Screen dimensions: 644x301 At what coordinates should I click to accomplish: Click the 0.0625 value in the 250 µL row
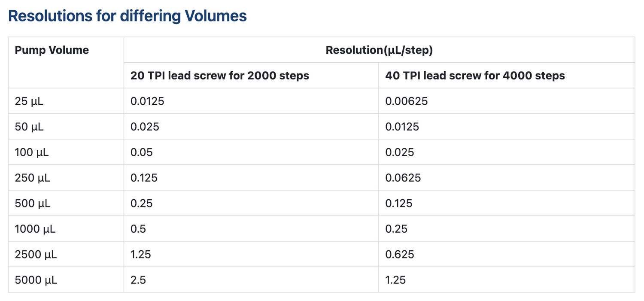pyautogui.click(x=403, y=178)
